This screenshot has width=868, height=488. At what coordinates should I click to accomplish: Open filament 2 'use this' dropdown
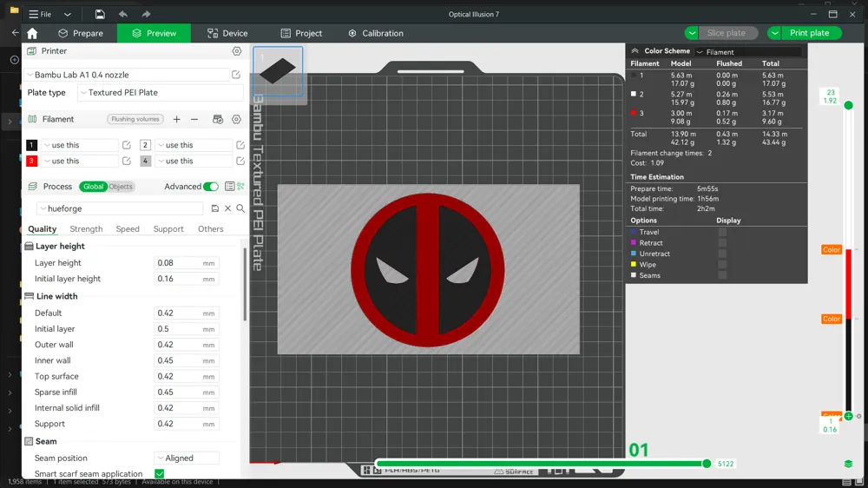coord(194,145)
